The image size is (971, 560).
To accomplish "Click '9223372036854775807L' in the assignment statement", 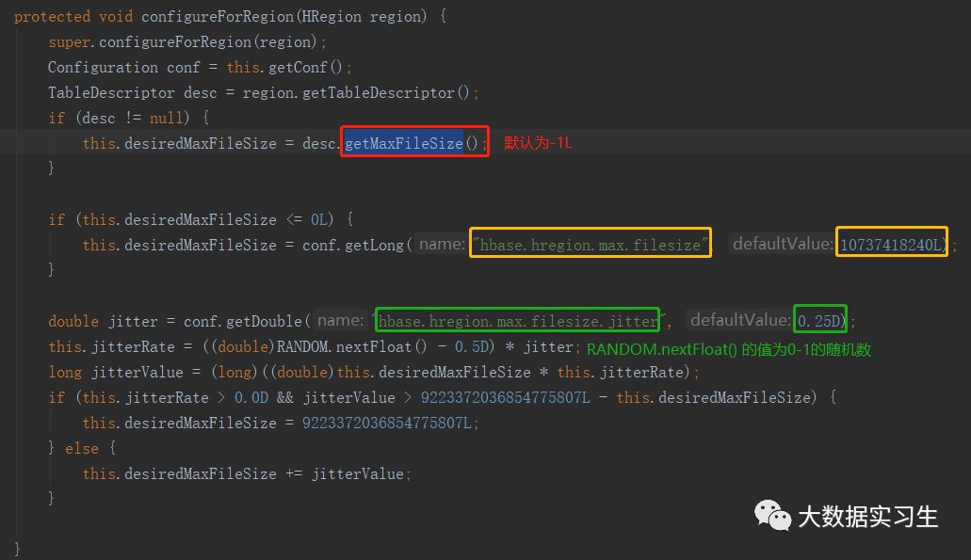I will [386, 423].
